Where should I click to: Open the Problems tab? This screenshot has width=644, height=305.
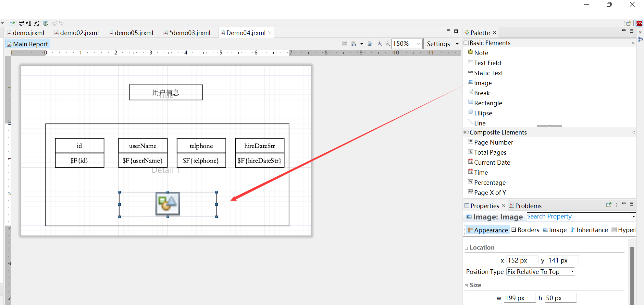coord(528,206)
